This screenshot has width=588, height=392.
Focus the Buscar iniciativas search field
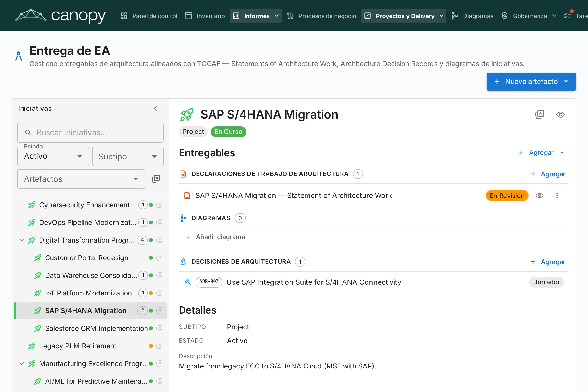(x=90, y=133)
